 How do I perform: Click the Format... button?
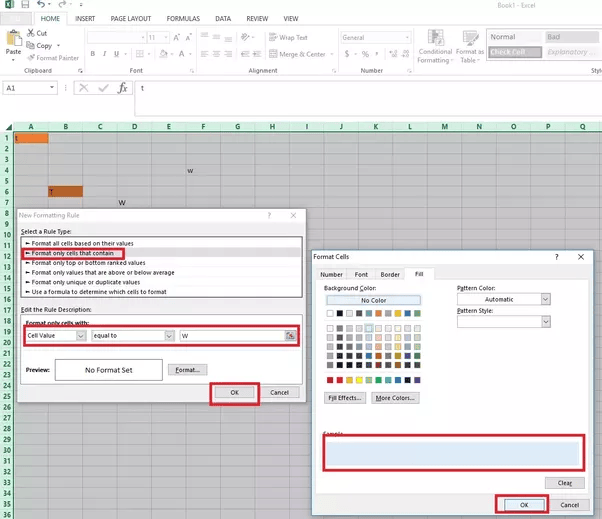coord(187,370)
